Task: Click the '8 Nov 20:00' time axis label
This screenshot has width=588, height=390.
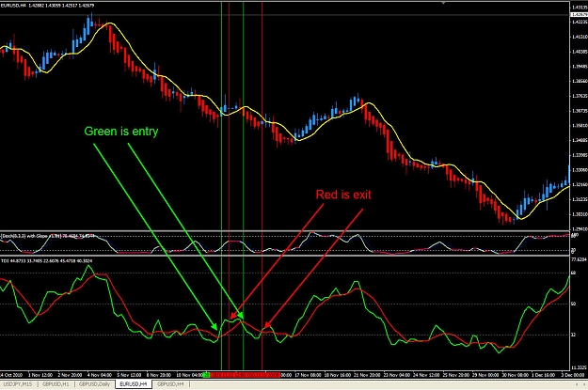Action: pos(159,375)
